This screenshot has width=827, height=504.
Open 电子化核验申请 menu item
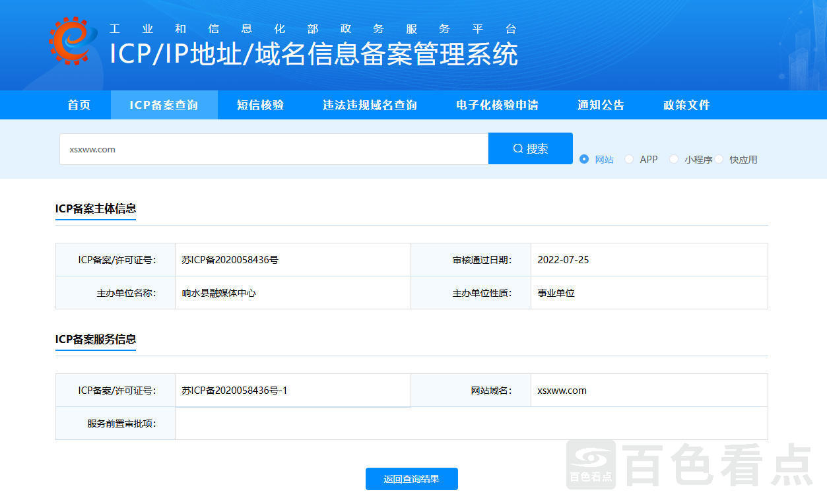[x=497, y=105]
